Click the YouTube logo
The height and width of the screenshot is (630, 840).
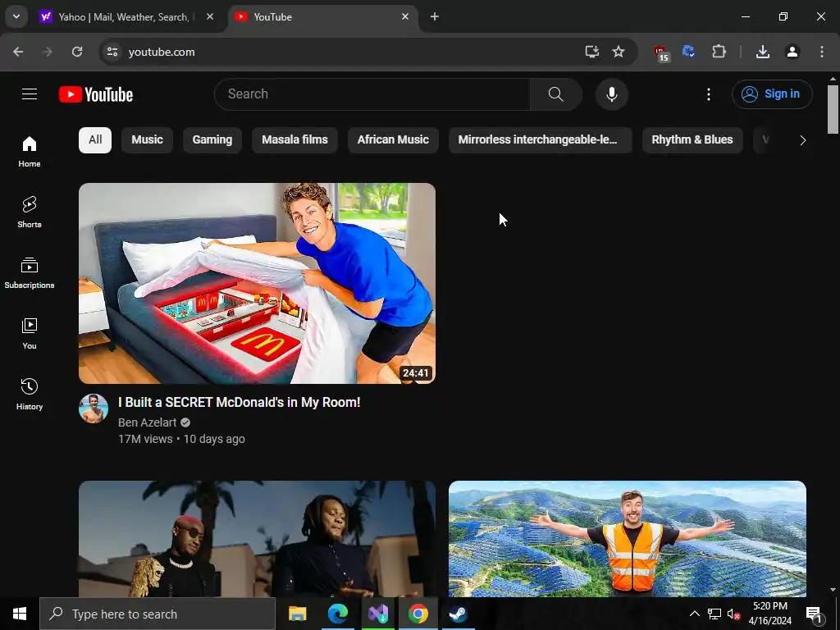tap(96, 94)
